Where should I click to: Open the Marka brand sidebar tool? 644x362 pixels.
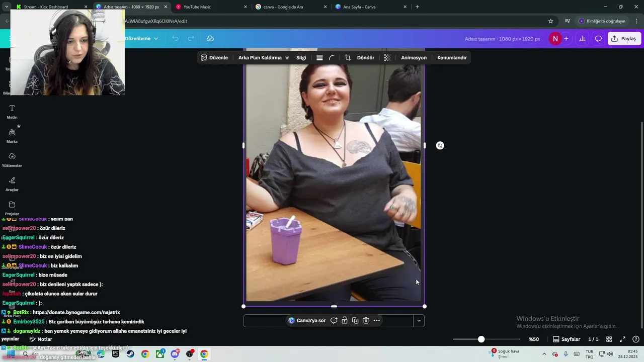(x=12, y=136)
